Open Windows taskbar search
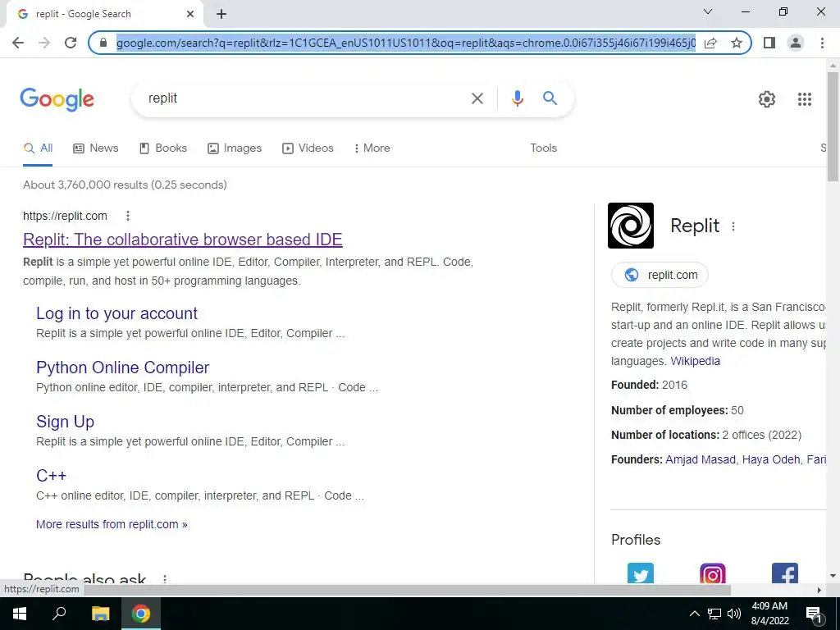Screen dimensions: 840x630 [x=59, y=614]
